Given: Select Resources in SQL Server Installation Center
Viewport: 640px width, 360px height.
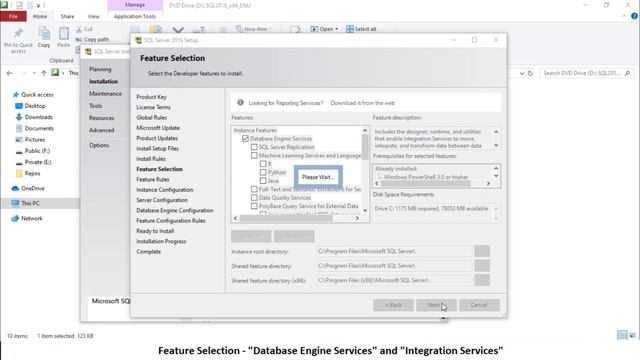Looking at the screenshot, I should click(102, 118).
